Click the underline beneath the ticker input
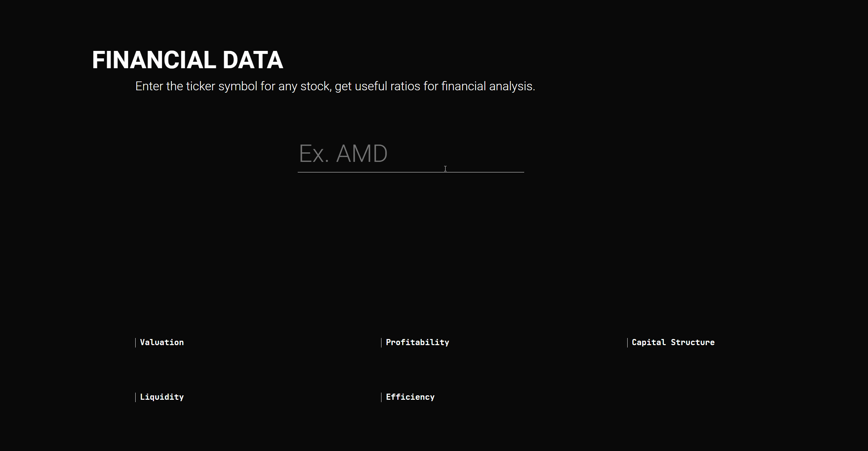 pos(411,172)
